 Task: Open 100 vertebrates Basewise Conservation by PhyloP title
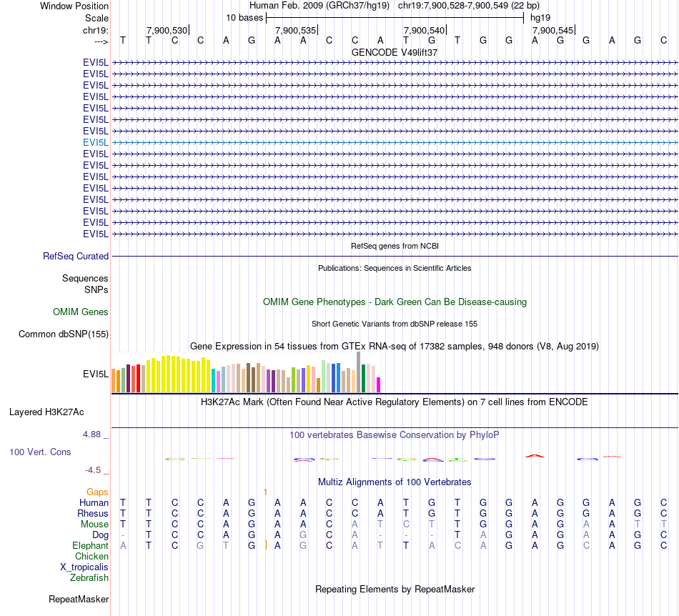pos(395,435)
